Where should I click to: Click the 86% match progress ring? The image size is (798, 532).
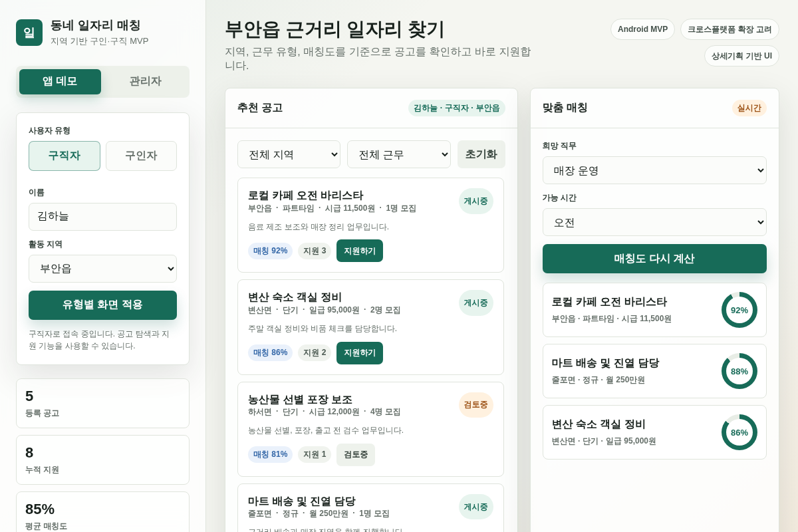tap(739, 432)
